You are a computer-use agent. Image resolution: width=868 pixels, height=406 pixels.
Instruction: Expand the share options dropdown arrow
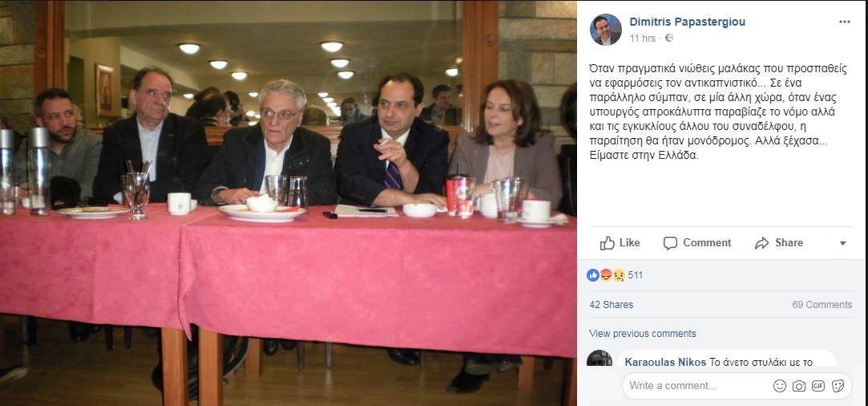[x=843, y=243]
